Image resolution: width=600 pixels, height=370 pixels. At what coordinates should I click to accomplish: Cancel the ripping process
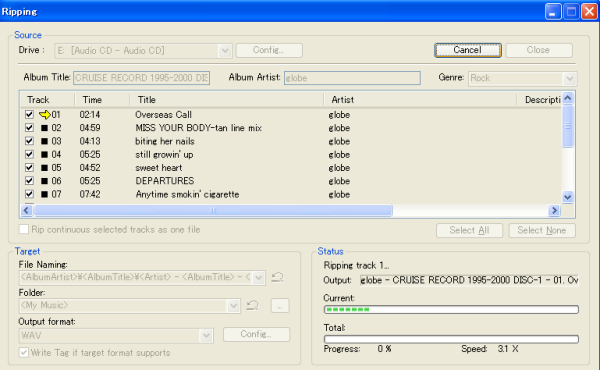[x=468, y=50]
